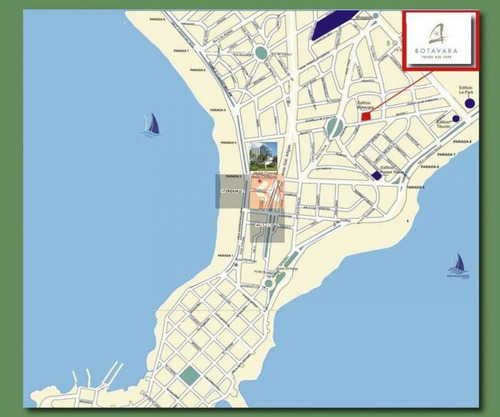Click the red Edificio Botavara square marker

[366, 116]
